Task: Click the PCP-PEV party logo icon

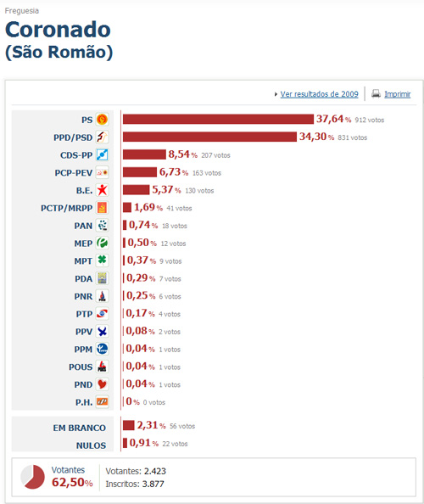Action: (x=102, y=172)
